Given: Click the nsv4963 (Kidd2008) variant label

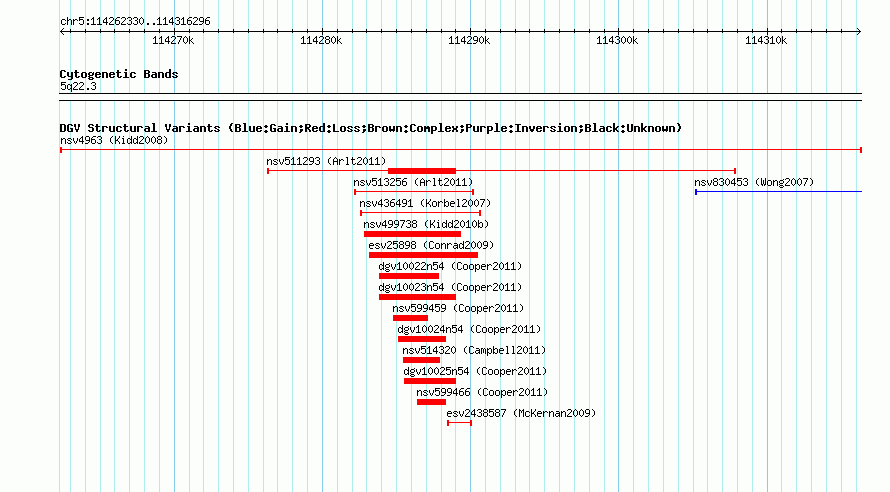Looking at the screenshot, I should 114,140.
